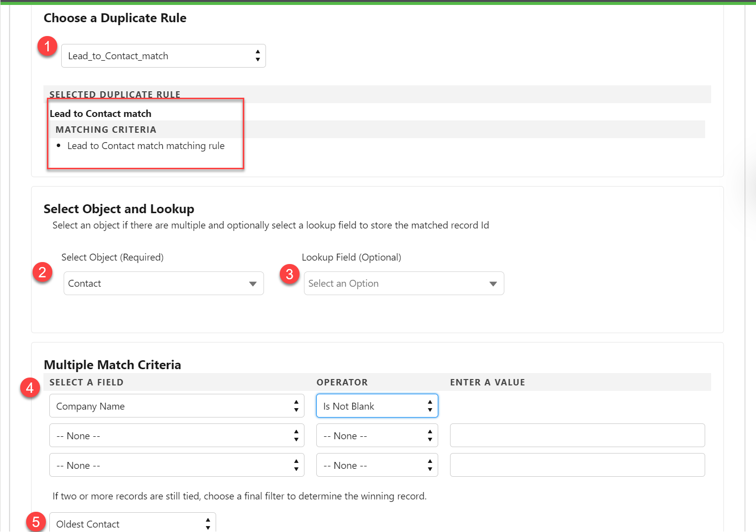Screen dimensions: 756x532
Task: Open the Oldest Contact final filter dropdown
Action: click(132, 524)
